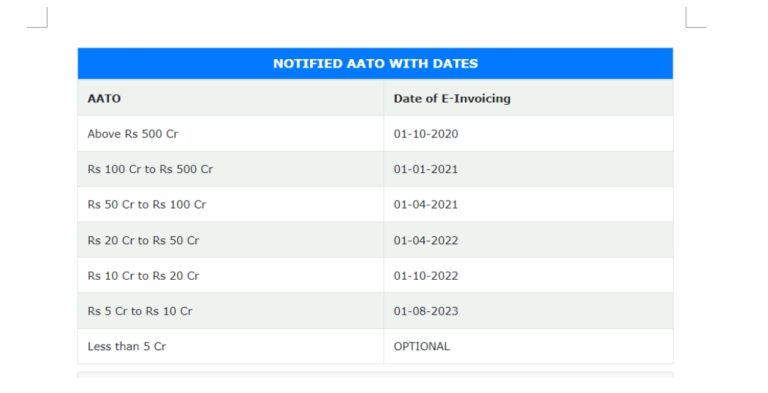Click the date '01-01-2021'
Viewport: 768px width, 393px height.
tap(426, 169)
